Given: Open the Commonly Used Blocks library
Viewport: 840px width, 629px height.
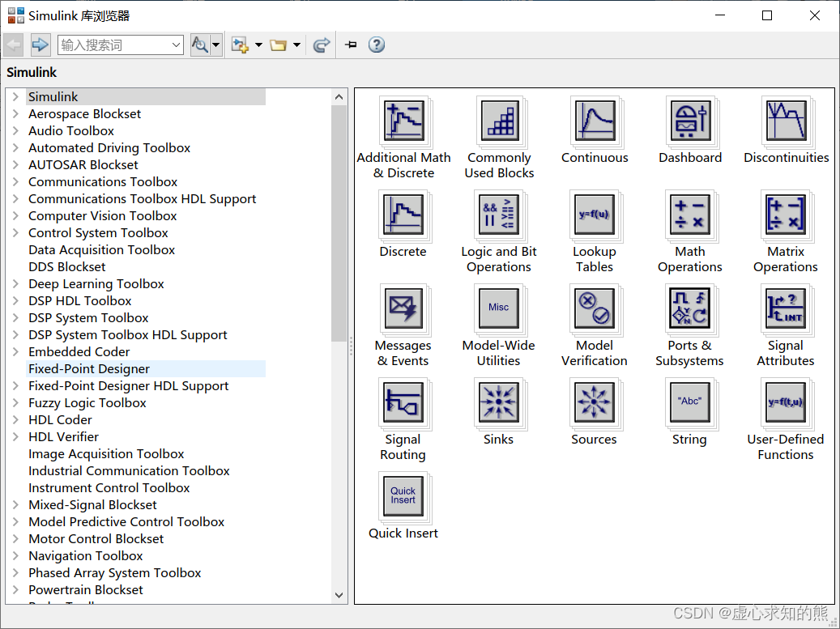Looking at the screenshot, I should tap(499, 121).
